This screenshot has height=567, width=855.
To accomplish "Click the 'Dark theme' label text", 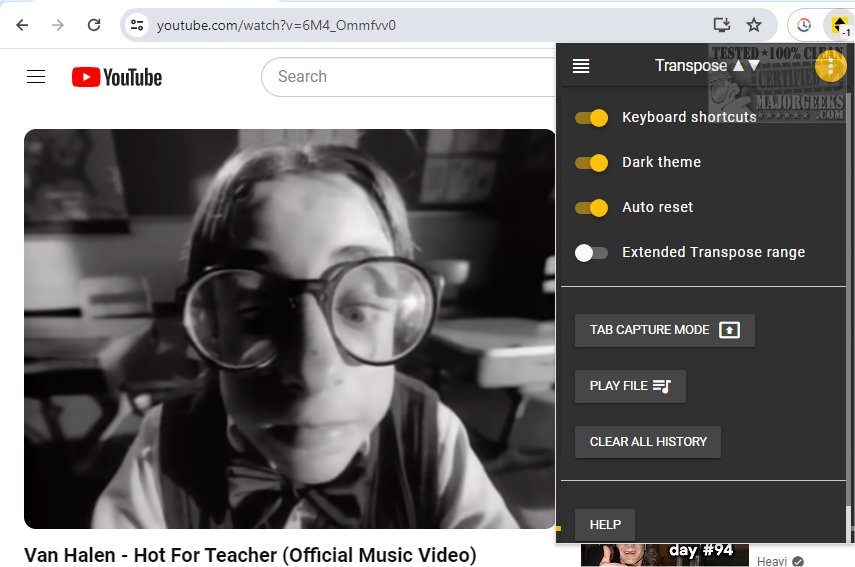I will [661, 162].
